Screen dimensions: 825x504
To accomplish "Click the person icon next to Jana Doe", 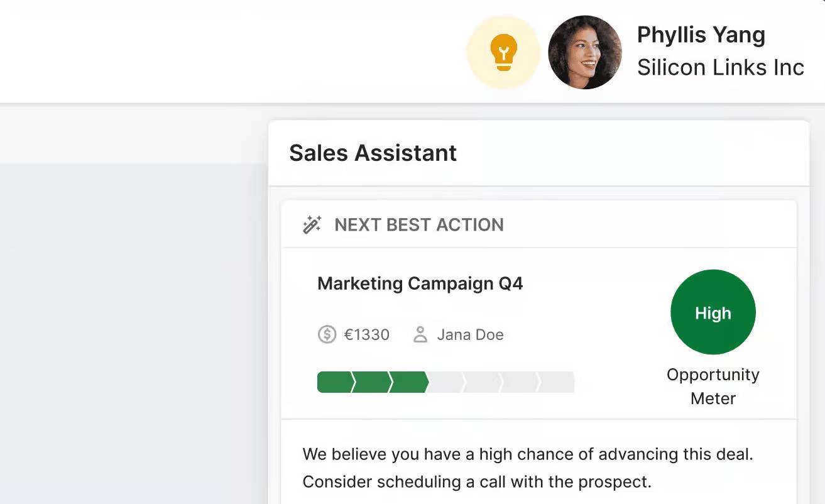I will coord(420,334).
